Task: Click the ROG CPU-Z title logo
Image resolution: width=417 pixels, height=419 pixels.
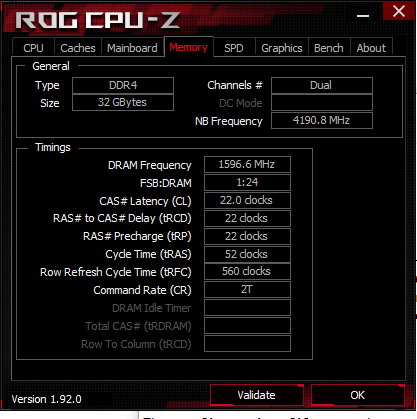Action: point(98,20)
